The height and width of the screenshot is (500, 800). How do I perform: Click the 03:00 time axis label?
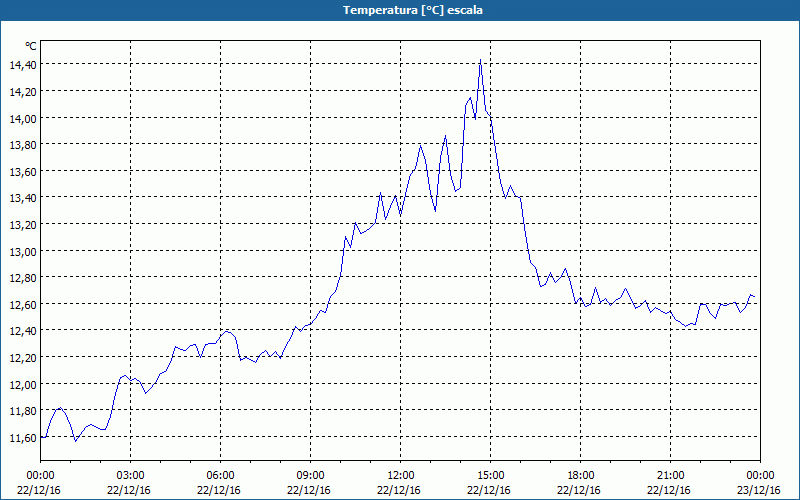coord(131,476)
